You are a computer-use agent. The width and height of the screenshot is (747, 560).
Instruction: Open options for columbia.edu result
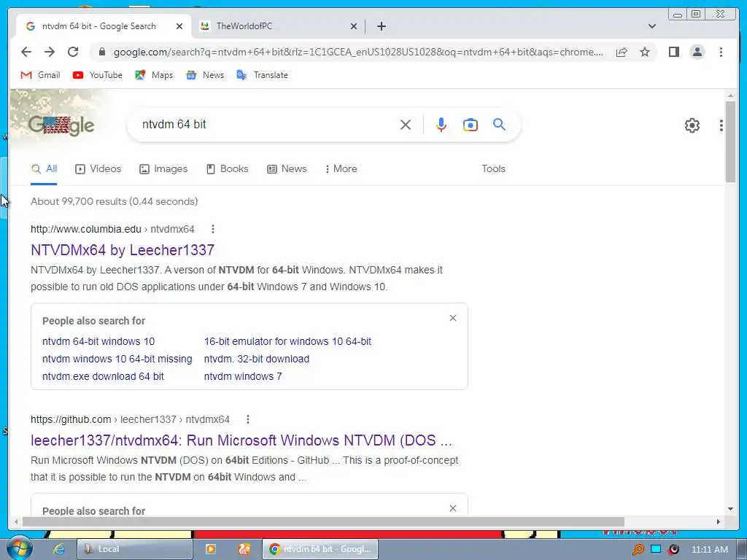213,229
